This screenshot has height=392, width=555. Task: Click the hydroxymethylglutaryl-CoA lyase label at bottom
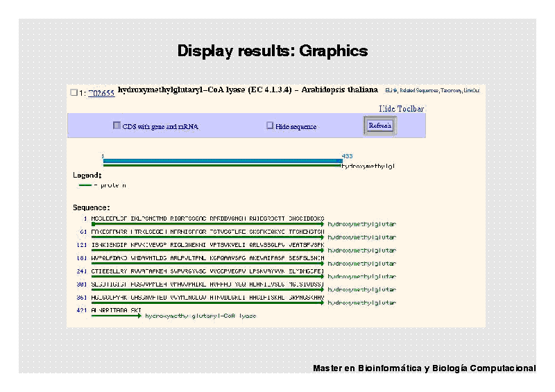200,316
